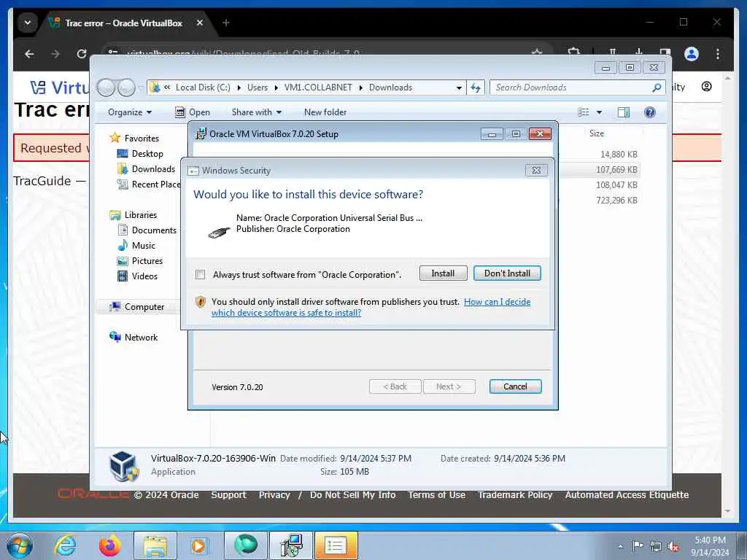This screenshot has height=560, width=747.
Task: Click Open in the Explorer toolbar
Action: (x=193, y=112)
